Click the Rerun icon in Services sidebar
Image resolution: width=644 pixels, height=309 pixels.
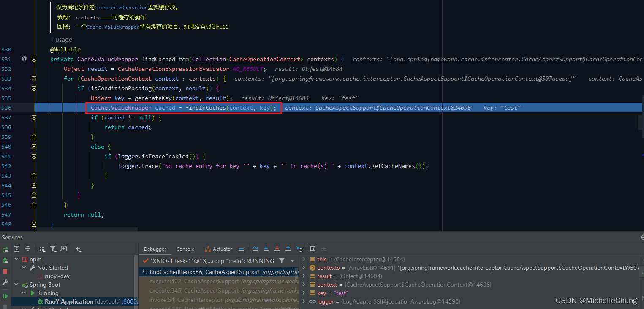5,250
